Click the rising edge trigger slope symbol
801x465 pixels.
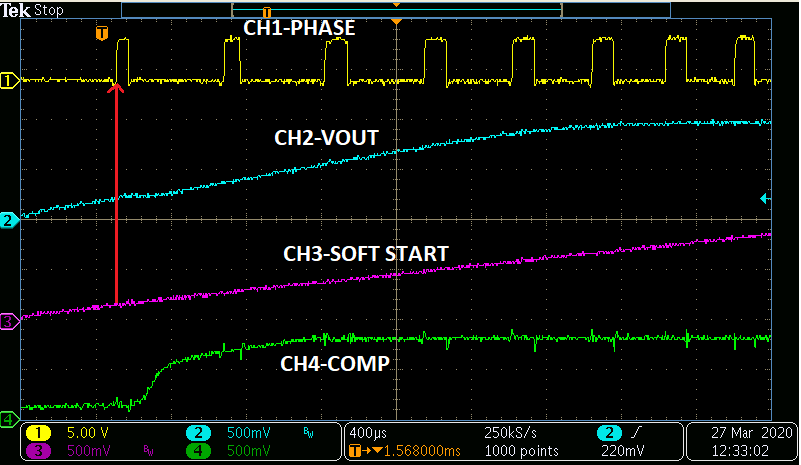[635, 433]
